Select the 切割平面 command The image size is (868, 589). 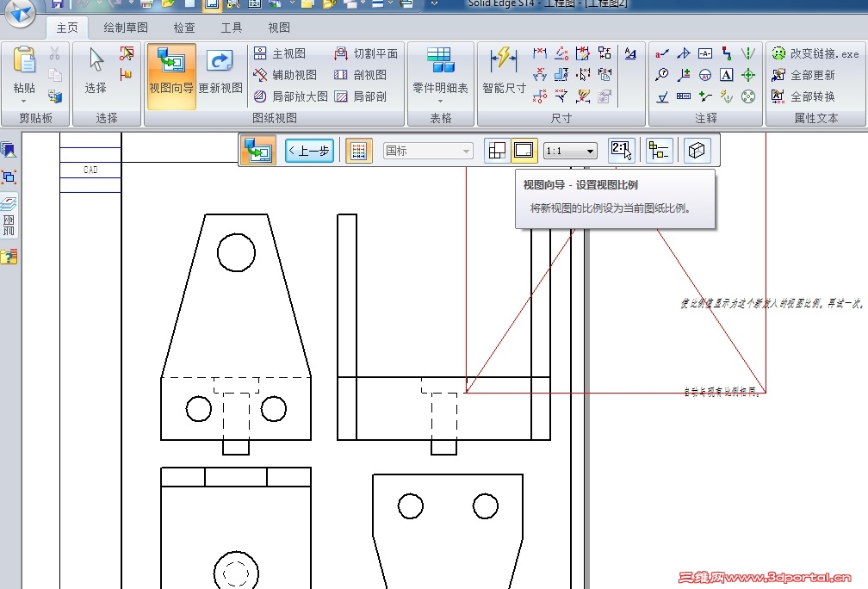[x=366, y=53]
